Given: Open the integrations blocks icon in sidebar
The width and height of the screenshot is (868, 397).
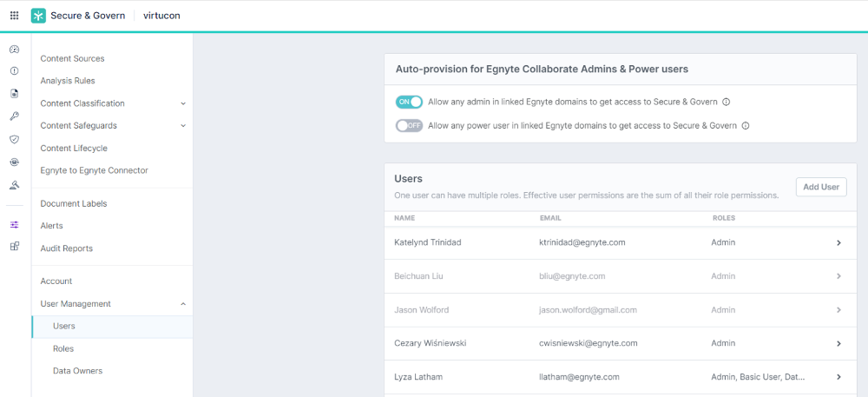Looking at the screenshot, I should [x=15, y=246].
